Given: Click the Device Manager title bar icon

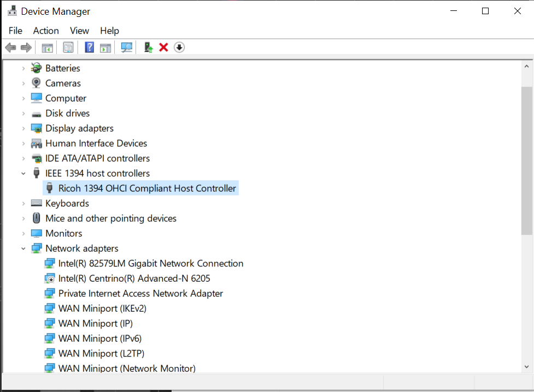Looking at the screenshot, I should tap(12, 11).
